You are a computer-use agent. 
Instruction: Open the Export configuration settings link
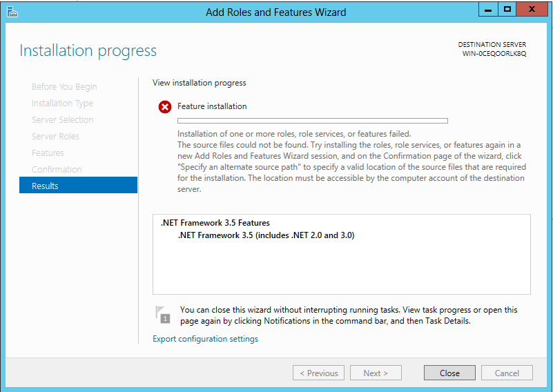[205, 339]
